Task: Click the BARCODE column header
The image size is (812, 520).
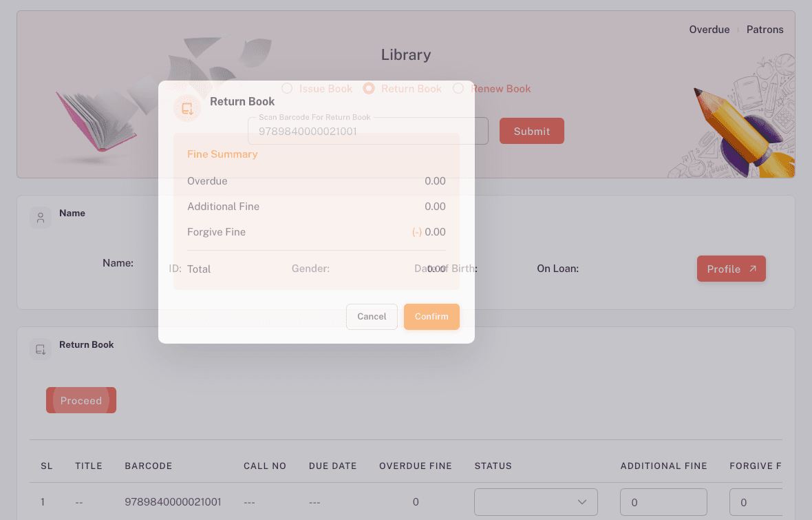Action: tap(148, 466)
